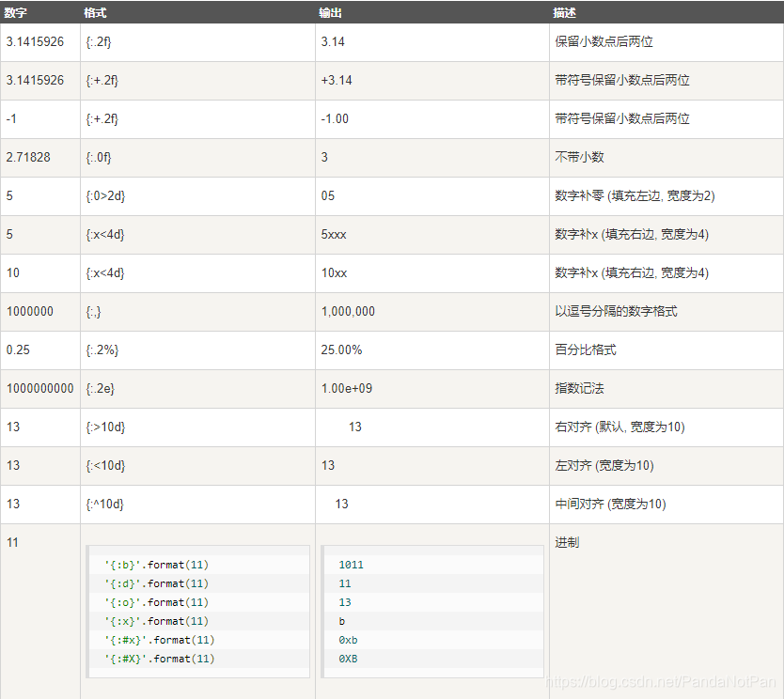Click description 指数记法
This screenshot has height=699, width=784.
point(579,388)
